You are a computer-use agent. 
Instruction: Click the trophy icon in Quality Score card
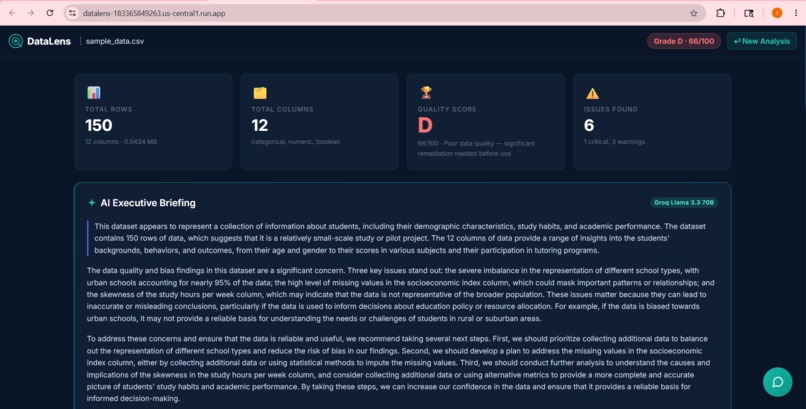point(426,93)
